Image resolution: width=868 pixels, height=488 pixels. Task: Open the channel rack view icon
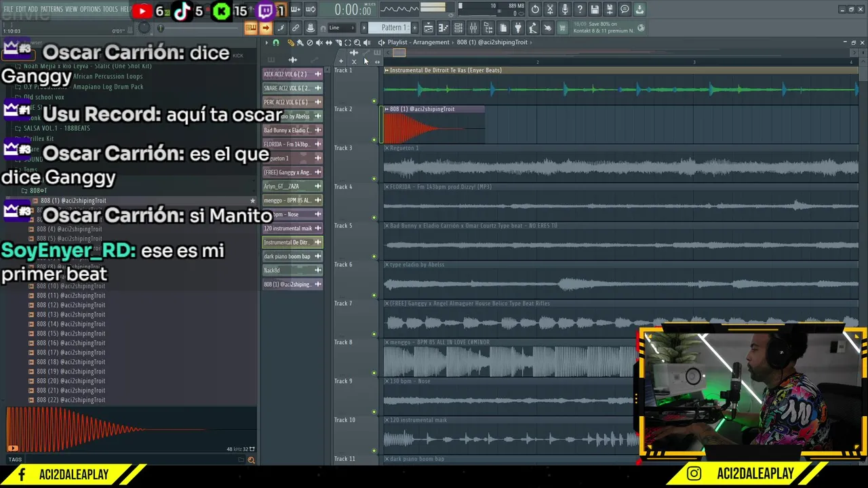458,28
